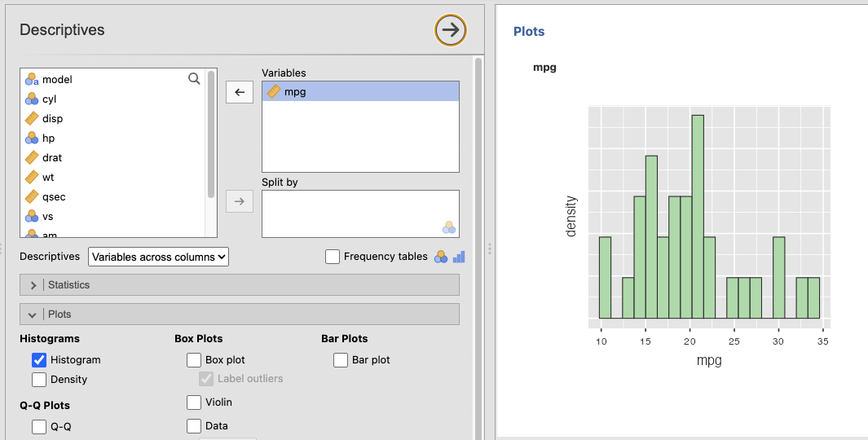Select the model variable in list
Image resolution: width=868 pixels, height=440 pixels.
point(57,79)
